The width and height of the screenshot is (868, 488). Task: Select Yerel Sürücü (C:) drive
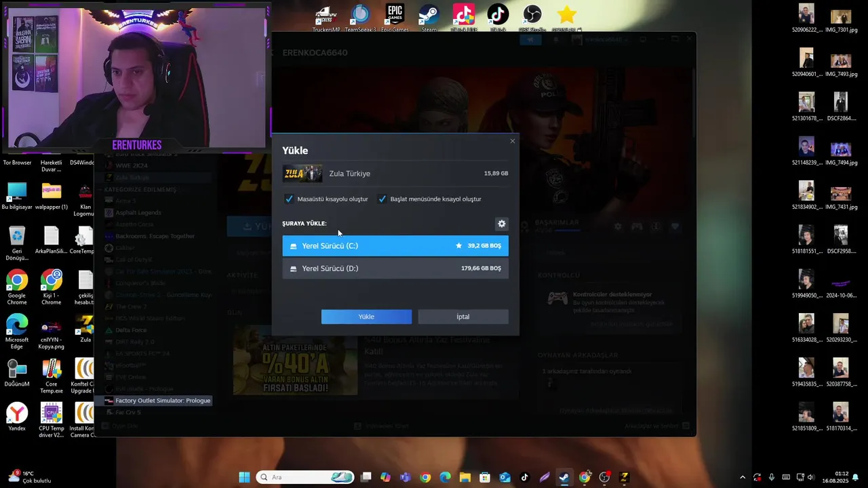click(x=395, y=246)
